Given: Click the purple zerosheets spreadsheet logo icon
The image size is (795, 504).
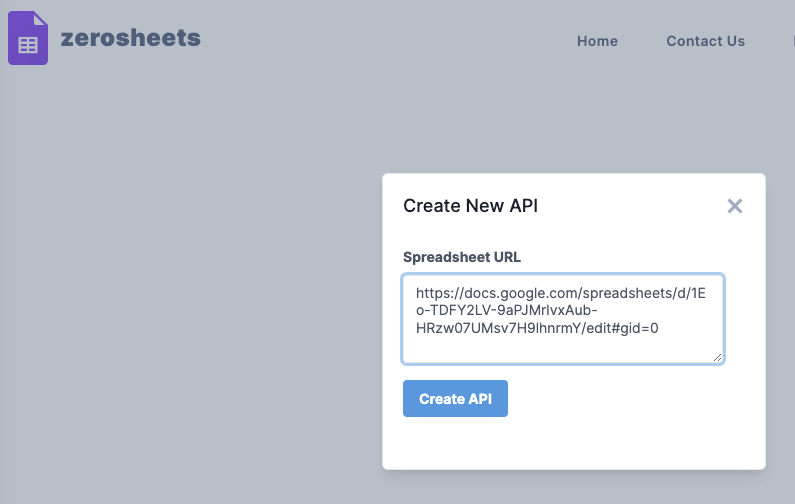Looking at the screenshot, I should [x=28, y=39].
